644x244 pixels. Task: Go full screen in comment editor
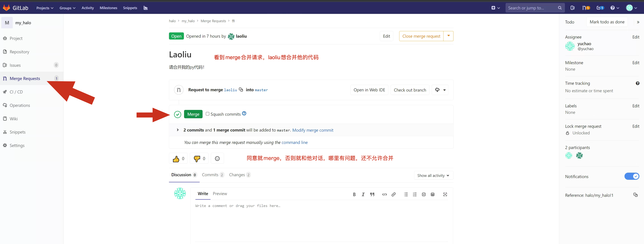click(445, 194)
